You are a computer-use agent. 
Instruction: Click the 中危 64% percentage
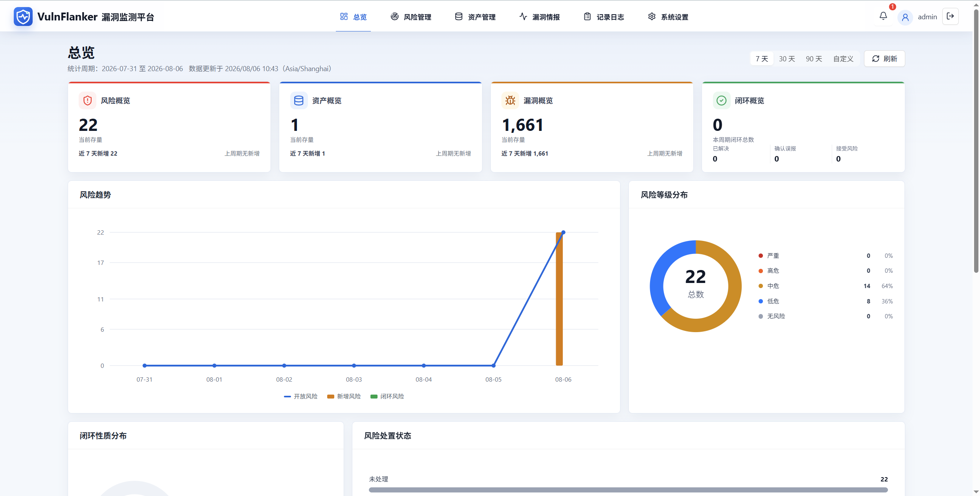(887, 286)
